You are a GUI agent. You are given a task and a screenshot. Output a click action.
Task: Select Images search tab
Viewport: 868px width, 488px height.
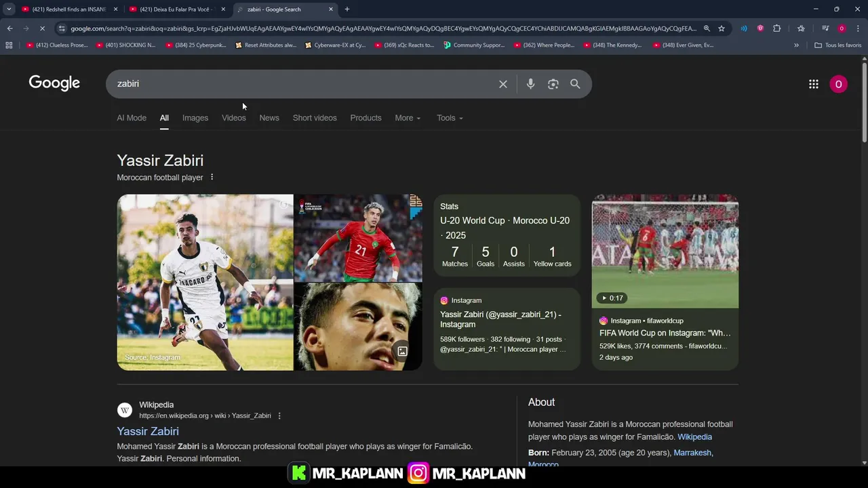[x=195, y=118]
